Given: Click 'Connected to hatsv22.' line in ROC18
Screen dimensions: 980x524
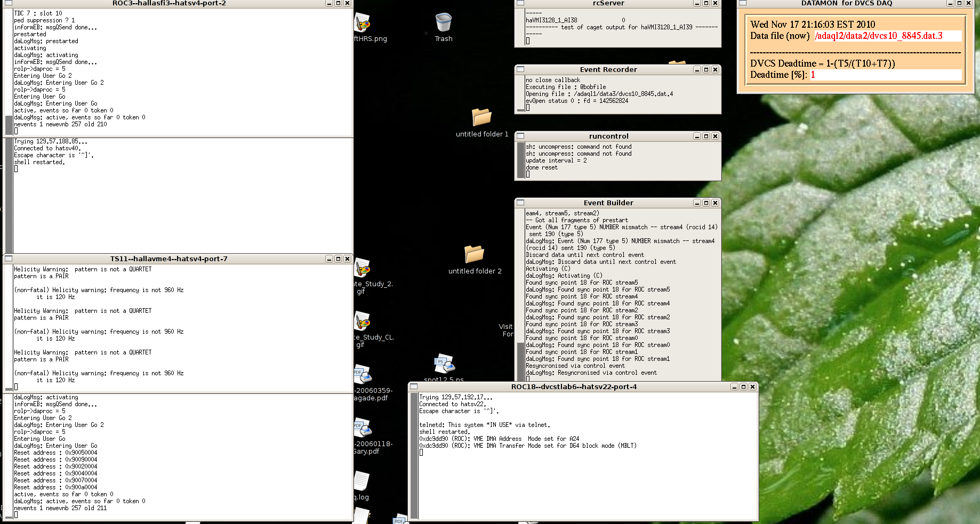Looking at the screenshot, I should point(453,404).
